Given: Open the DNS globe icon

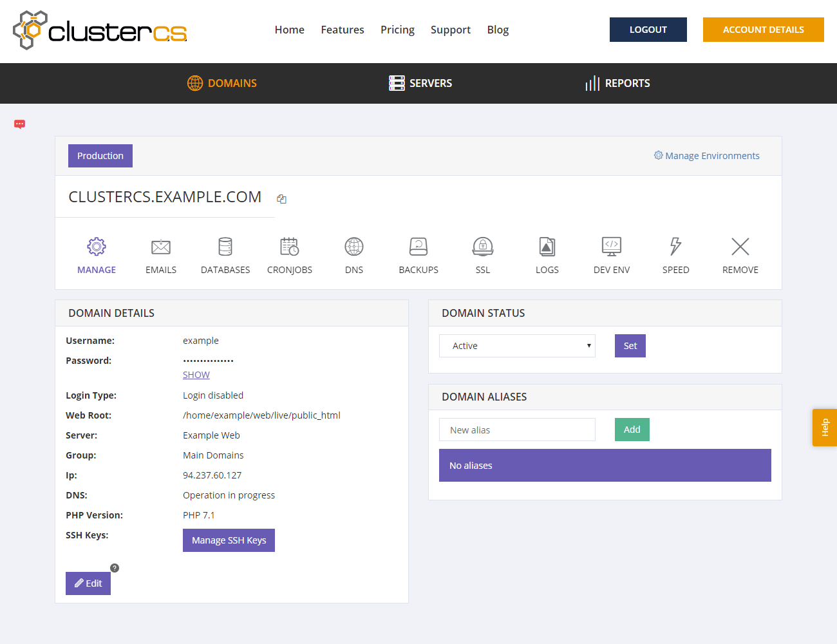Looking at the screenshot, I should (x=354, y=247).
